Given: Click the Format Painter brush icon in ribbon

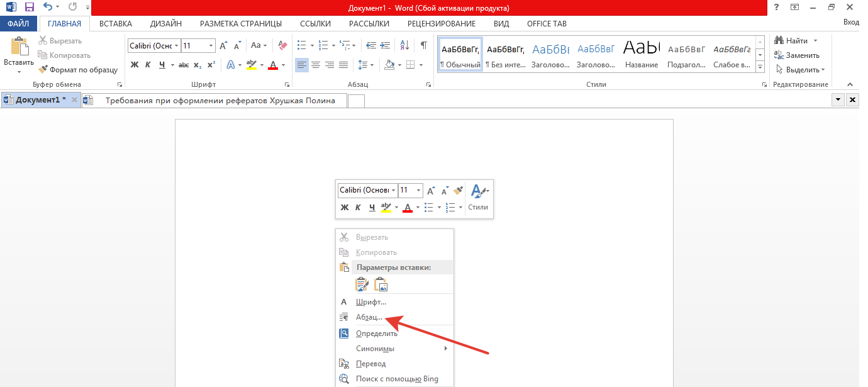Looking at the screenshot, I should click(x=44, y=70).
